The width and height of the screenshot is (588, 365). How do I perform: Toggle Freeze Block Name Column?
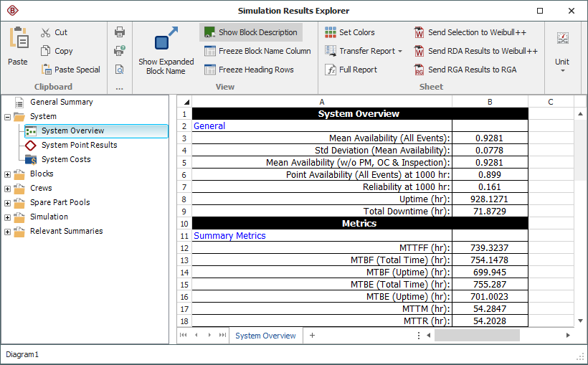[257, 51]
